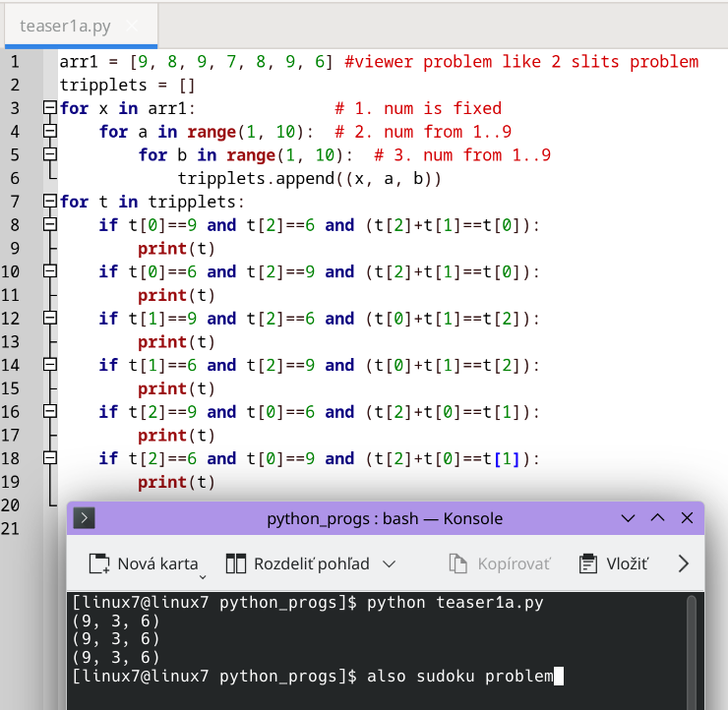
Task: Collapse the fold marker on line 4
Action: (x=49, y=132)
